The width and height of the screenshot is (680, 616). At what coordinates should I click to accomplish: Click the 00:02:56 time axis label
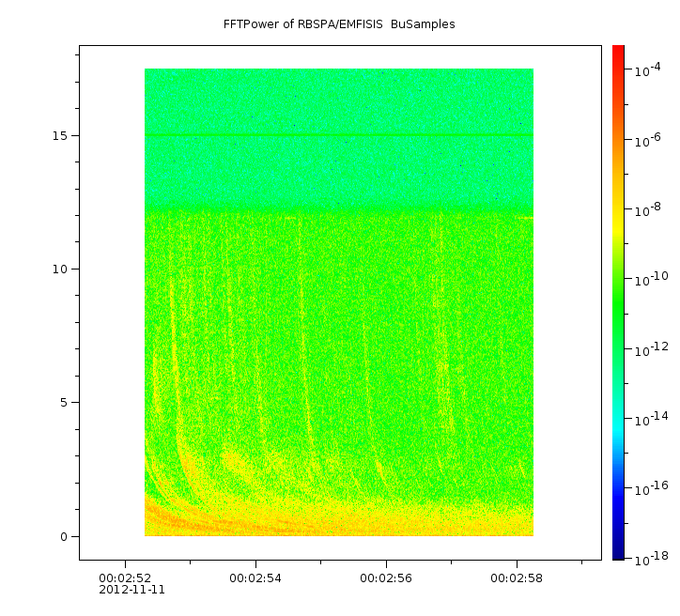386,578
